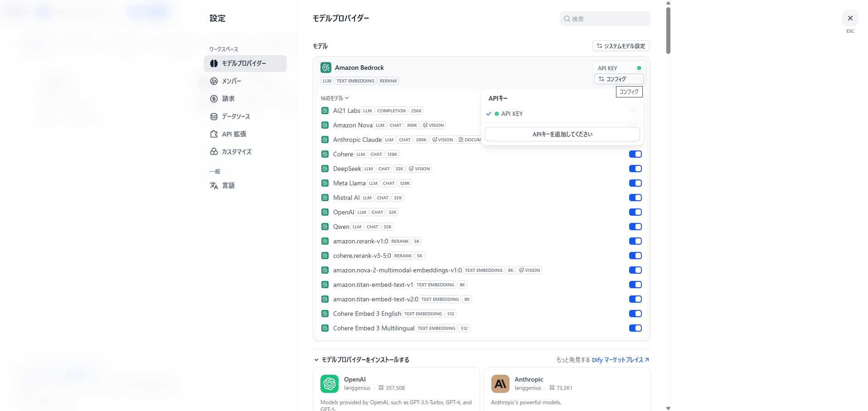Collapse the 16のモデル list
The height and width of the screenshot is (411, 868).
tap(335, 98)
